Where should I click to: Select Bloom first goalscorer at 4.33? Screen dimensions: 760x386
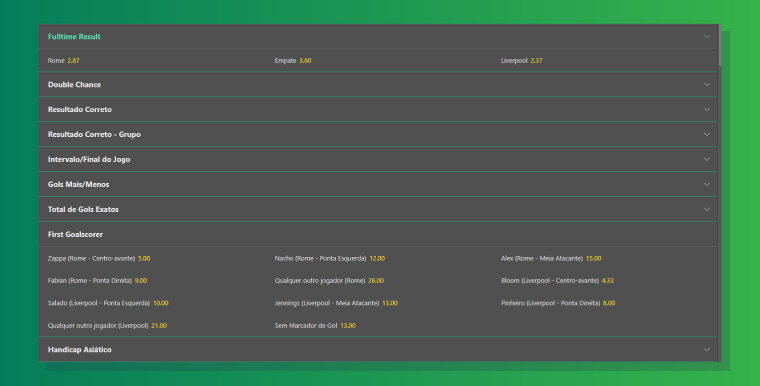pyautogui.click(x=557, y=281)
